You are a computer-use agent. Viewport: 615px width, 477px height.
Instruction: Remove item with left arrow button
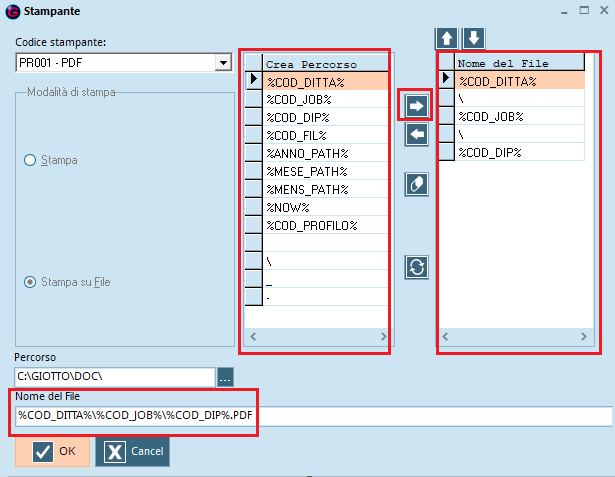pos(416,135)
